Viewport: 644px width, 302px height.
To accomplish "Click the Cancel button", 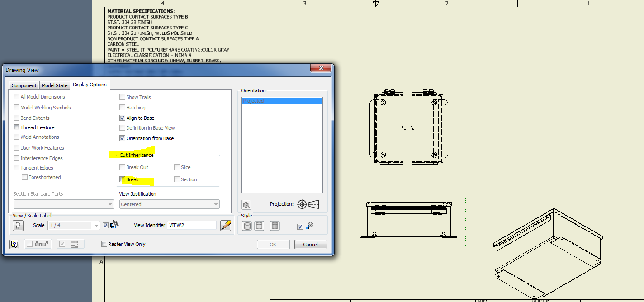I will [x=311, y=244].
